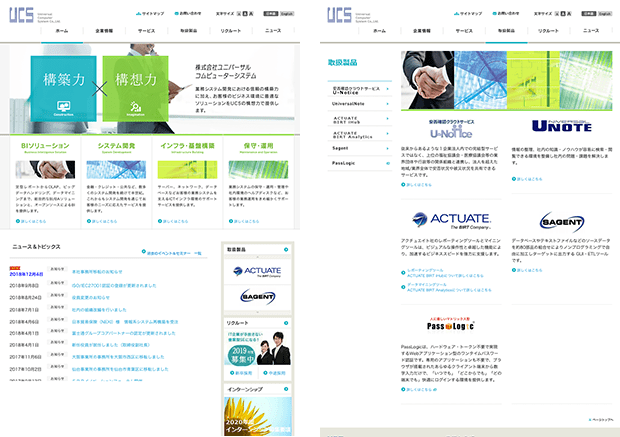Click 詳しくはこちら under インフラ・基盤構築
Screen dimensions: 620x437
click(173, 221)
